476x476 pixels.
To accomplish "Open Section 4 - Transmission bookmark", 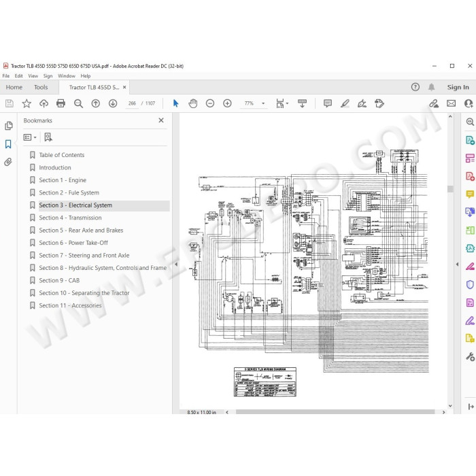I will click(70, 218).
